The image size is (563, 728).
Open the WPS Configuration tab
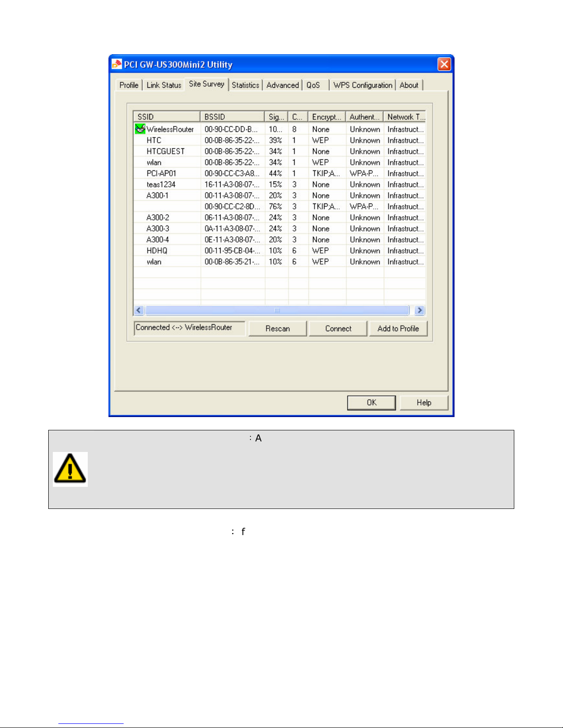pyautogui.click(x=363, y=85)
